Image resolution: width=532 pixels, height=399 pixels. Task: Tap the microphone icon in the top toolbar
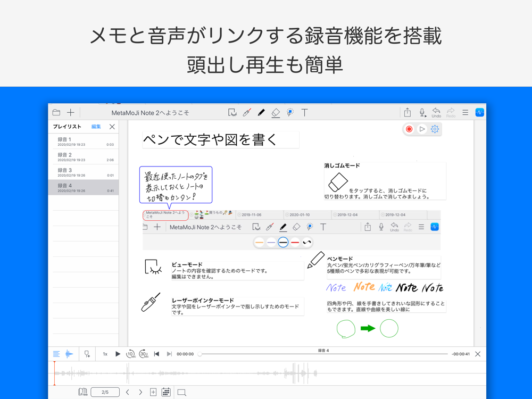(422, 112)
